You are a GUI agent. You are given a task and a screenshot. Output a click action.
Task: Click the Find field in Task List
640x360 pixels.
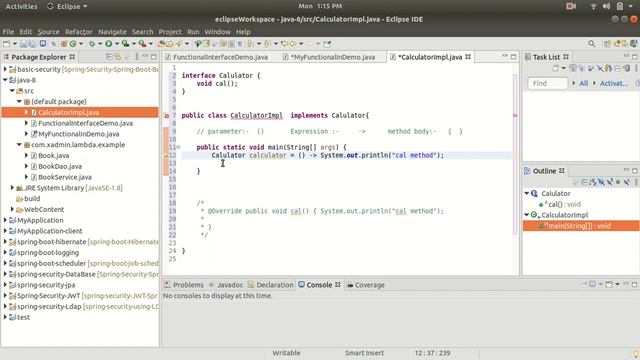(547, 83)
